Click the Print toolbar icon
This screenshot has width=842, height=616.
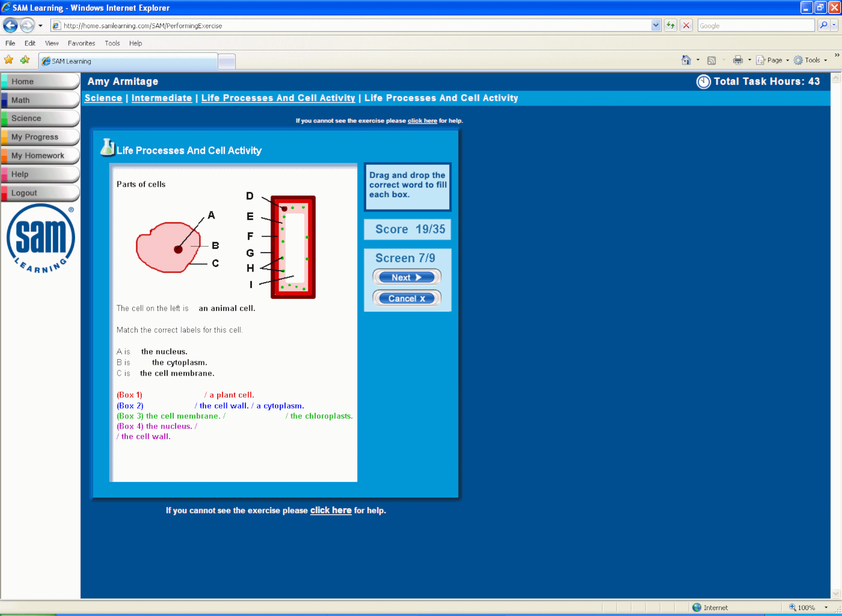[x=737, y=60]
